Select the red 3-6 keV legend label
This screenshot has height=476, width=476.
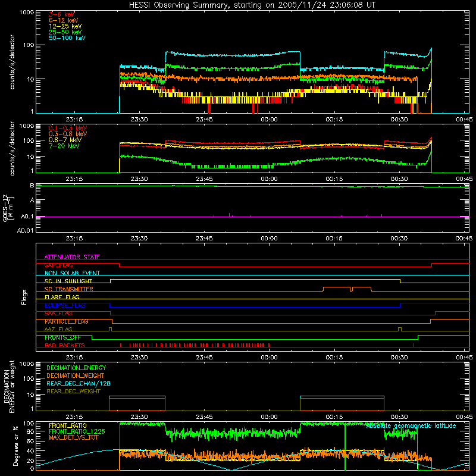61,14
